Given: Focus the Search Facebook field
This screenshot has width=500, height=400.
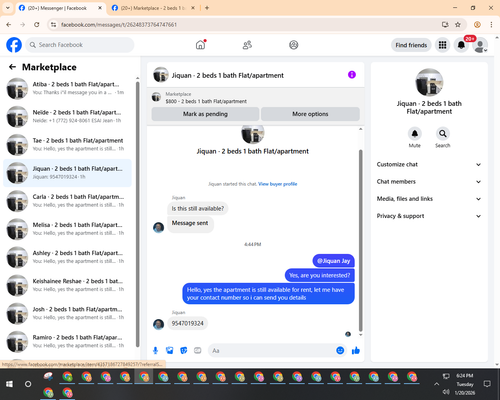Looking at the screenshot, I should (x=80, y=45).
